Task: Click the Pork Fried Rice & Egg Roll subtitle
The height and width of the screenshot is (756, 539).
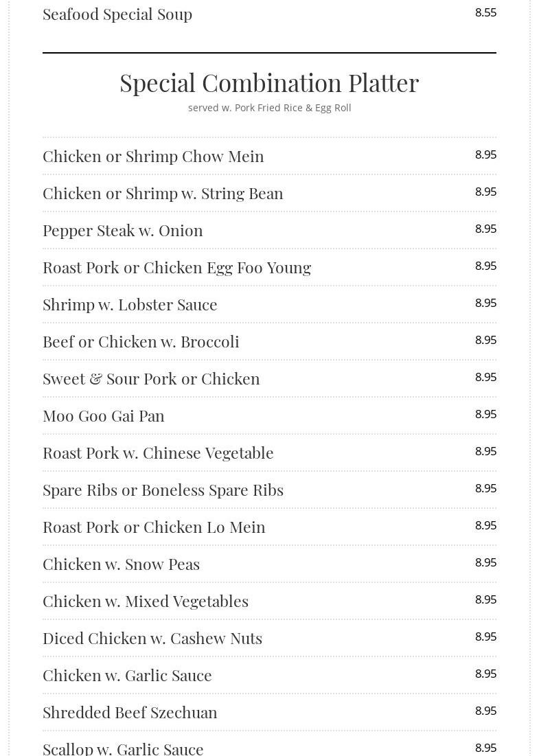Action: point(269,108)
